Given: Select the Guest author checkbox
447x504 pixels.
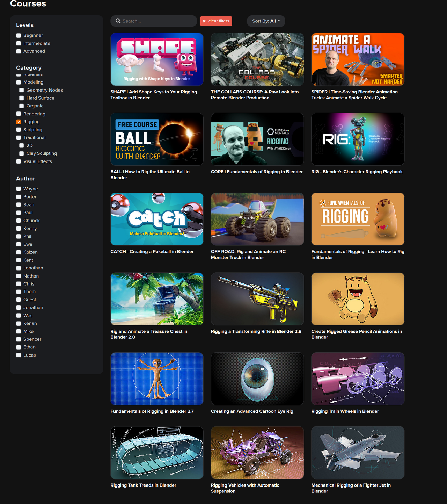Looking at the screenshot, I should coord(19,300).
